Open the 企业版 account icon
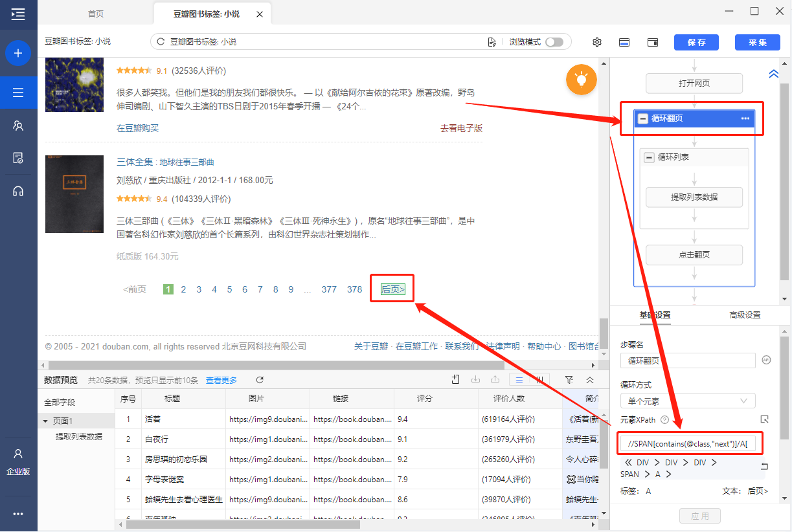The image size is (792, 532). tap(18, 461)
